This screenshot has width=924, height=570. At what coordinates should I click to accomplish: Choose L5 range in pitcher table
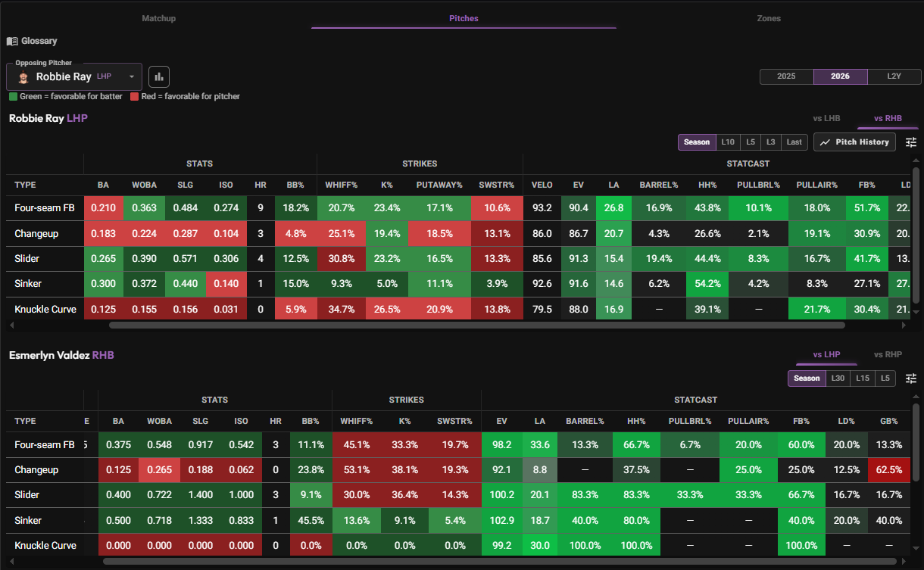coord(751,142)
